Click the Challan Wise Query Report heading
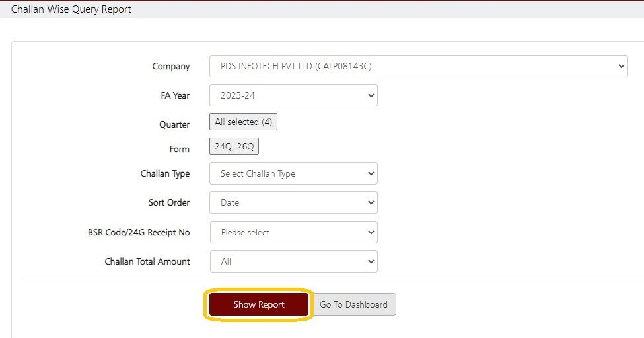This screenshot has height=338, width=644. click(71, 9)
